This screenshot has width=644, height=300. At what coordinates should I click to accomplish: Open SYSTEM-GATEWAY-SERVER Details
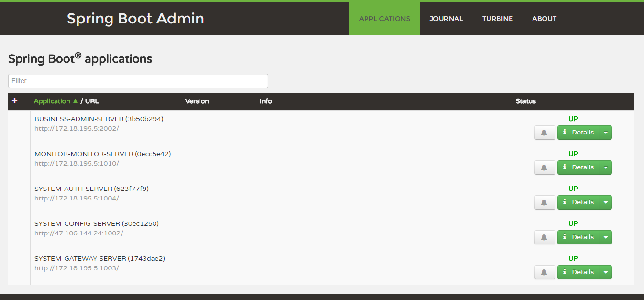(578, 272)
